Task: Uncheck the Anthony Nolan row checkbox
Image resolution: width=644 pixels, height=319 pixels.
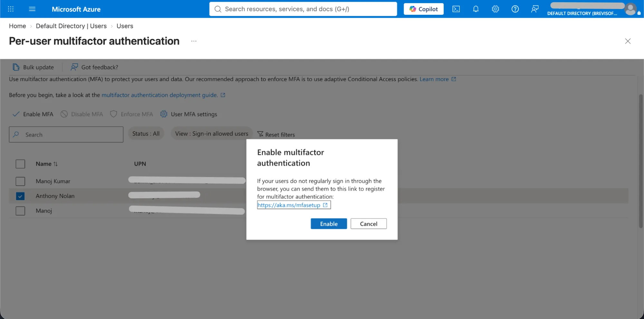Action: tap(20, 196)
